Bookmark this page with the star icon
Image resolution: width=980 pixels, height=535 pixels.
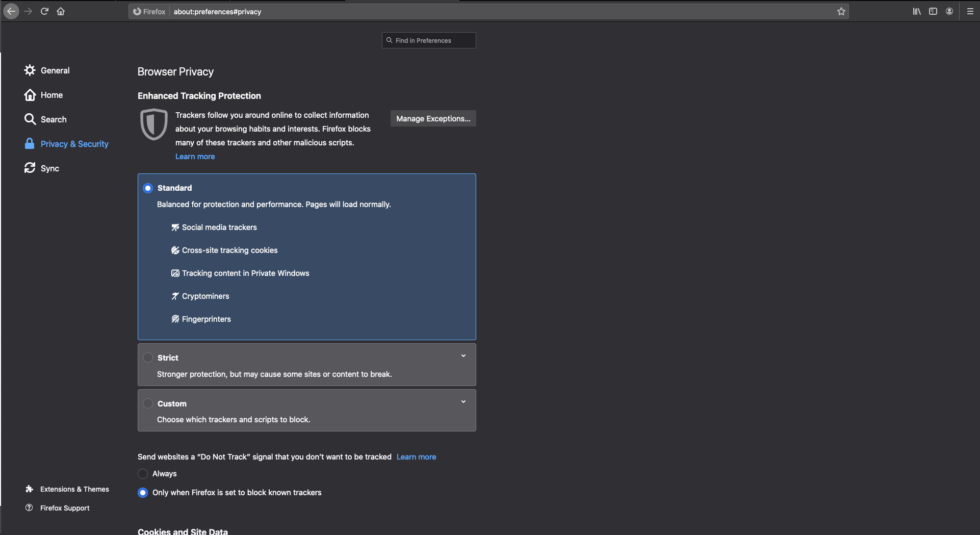(x=841, y=11)
